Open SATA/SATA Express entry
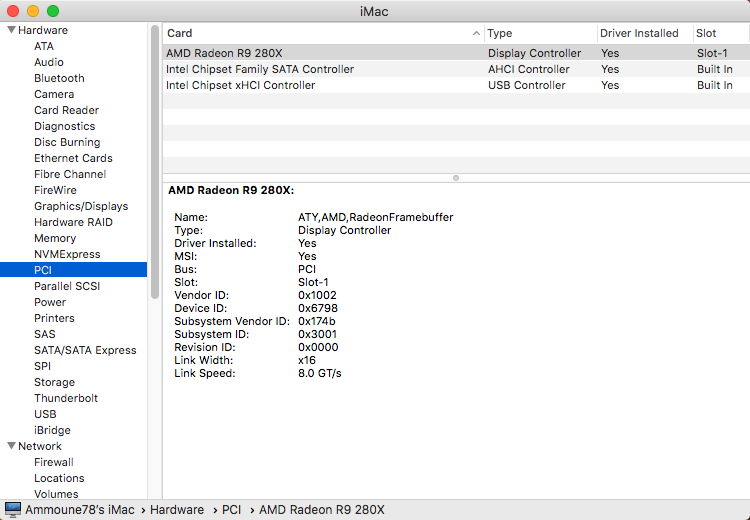Viewport: 750px width, 520px height. point(85,350)
